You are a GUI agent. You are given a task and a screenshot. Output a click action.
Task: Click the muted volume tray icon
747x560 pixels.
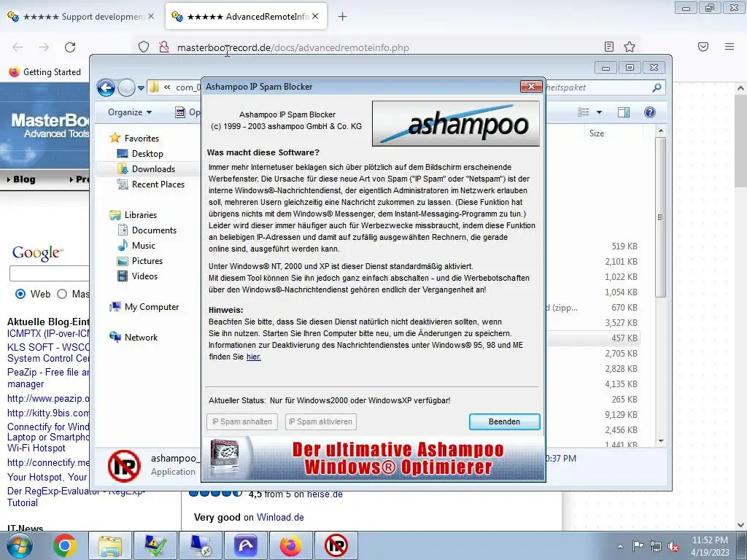(x=673, y=546)
